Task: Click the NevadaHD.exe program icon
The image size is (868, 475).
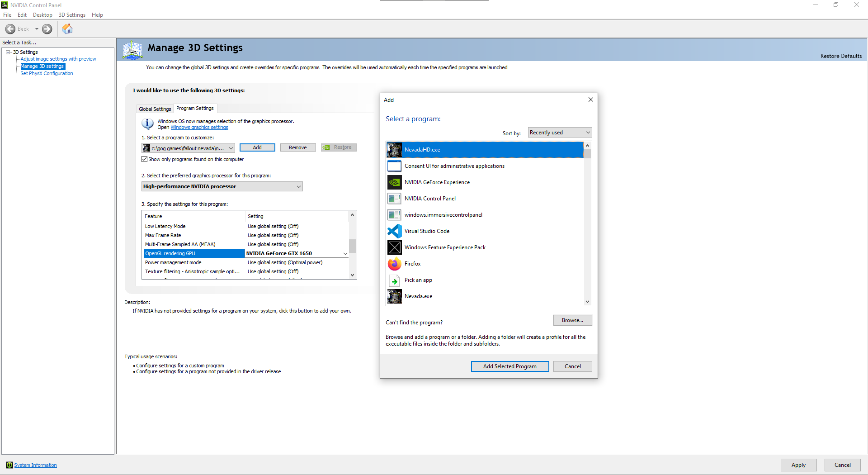Action: [x=394, y=150]
